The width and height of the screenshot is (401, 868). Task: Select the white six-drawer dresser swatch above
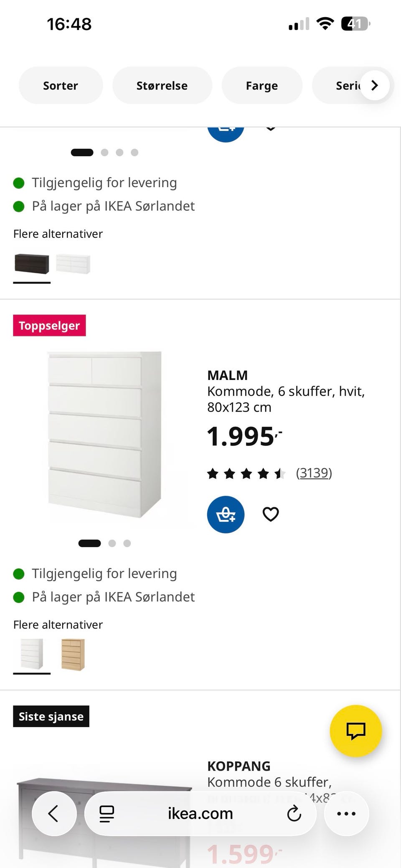pos(74,262)
